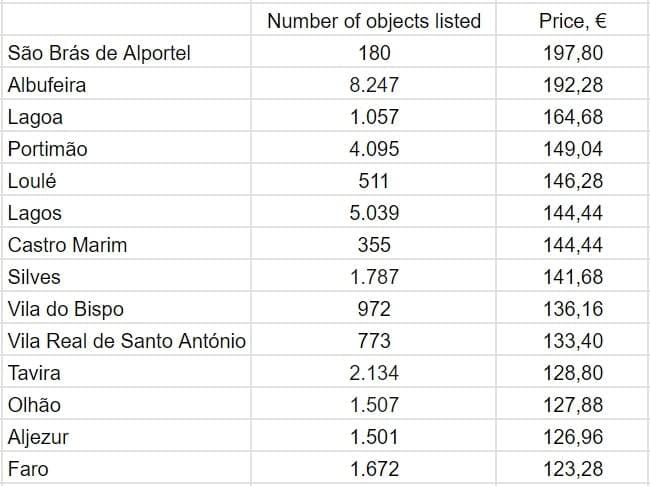Select the Vila do Bispo cell
The width and height of the screenshot is (650, 486).
click(x=66, y=309)
